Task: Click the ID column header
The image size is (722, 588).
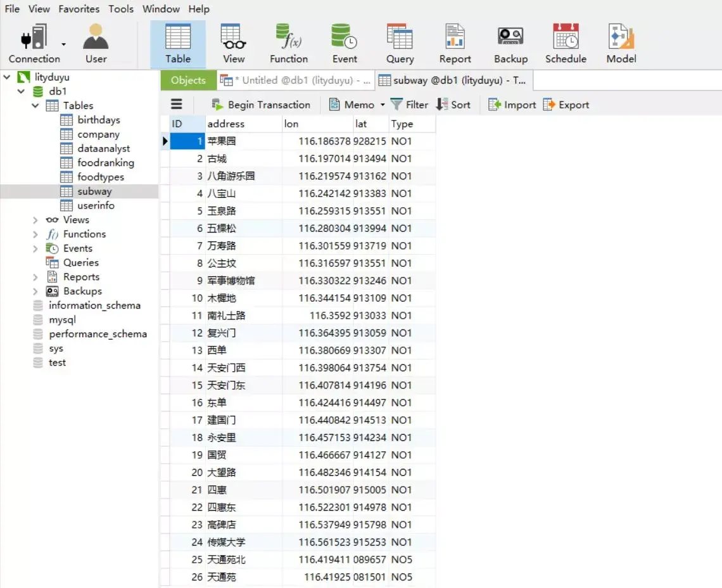Action: 187,124
